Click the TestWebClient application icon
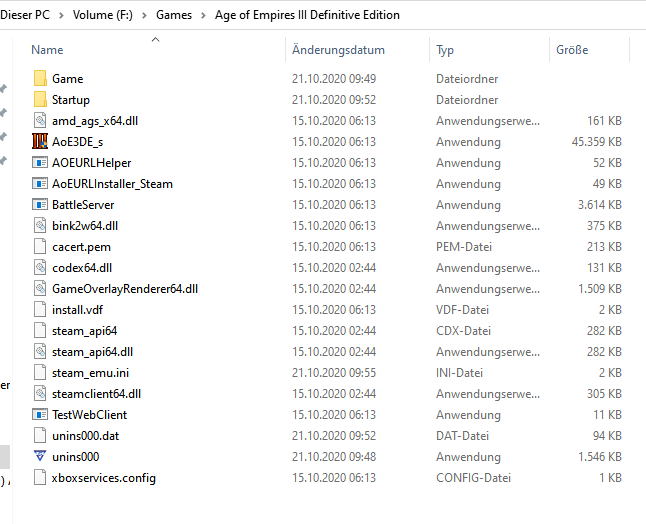Screen dimensions: 646x524 pyautogui.click(x=40, y=414)
